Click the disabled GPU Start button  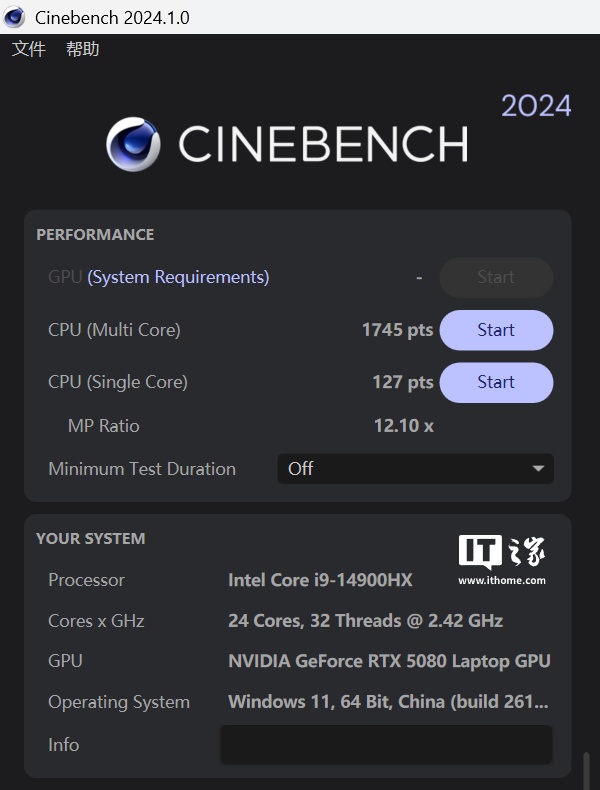coord(496,277)
